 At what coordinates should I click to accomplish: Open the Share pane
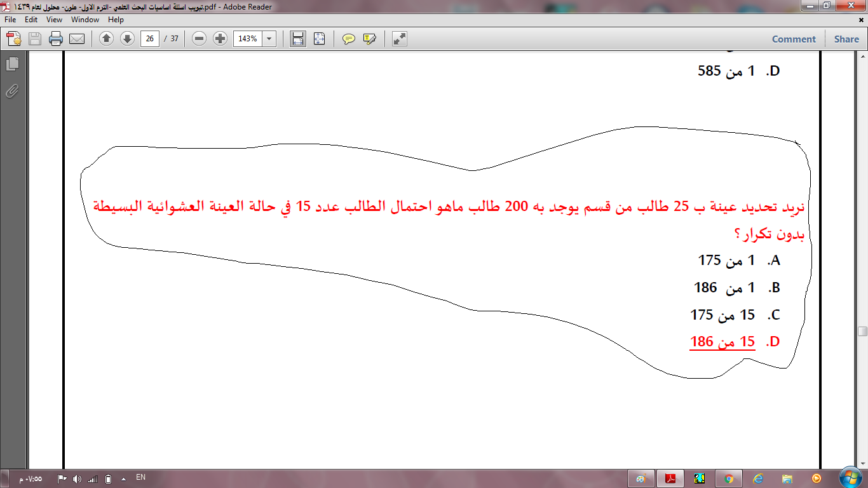click(x=846, y=39)
